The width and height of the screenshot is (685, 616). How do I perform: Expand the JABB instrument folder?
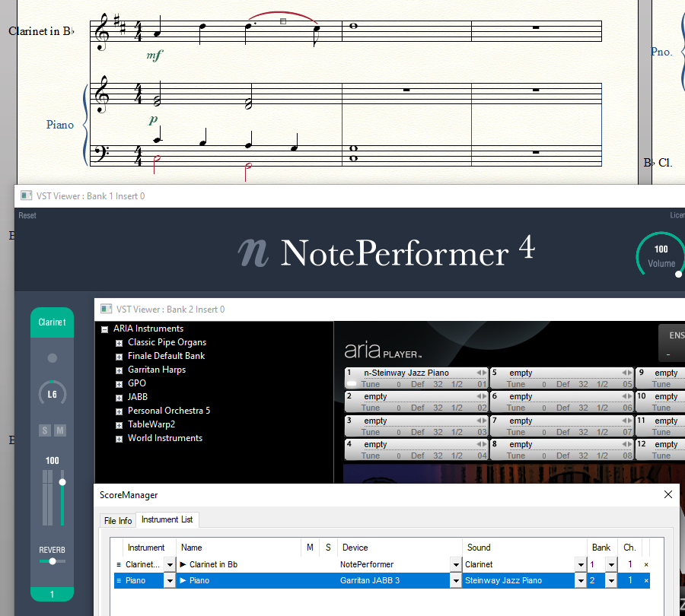pyautogui.click(x=119, y=397)
